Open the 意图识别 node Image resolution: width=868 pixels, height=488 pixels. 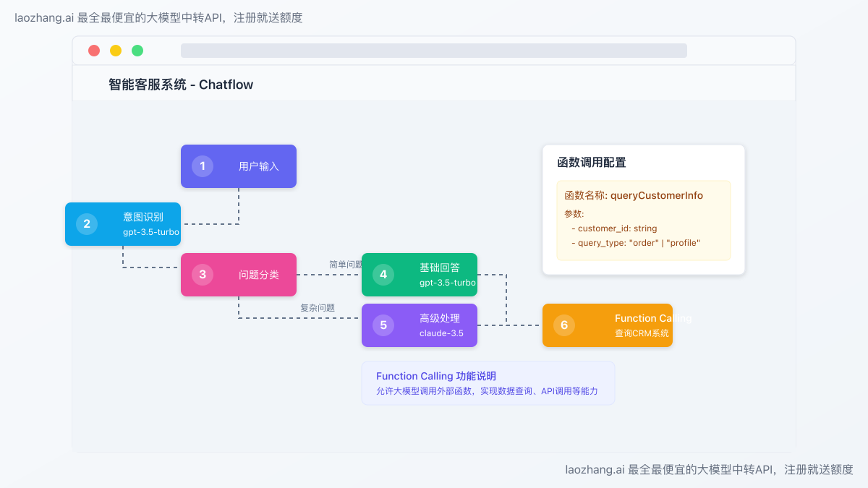click(x=123, y=224)
